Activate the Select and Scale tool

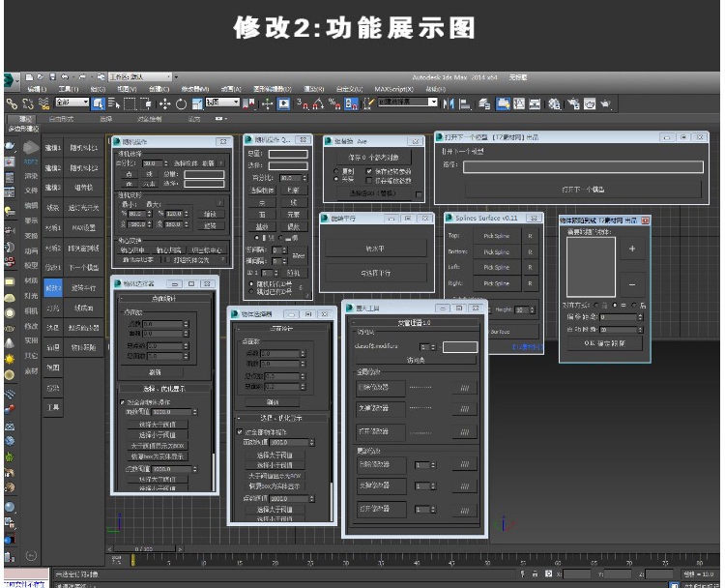pos(197,103)
